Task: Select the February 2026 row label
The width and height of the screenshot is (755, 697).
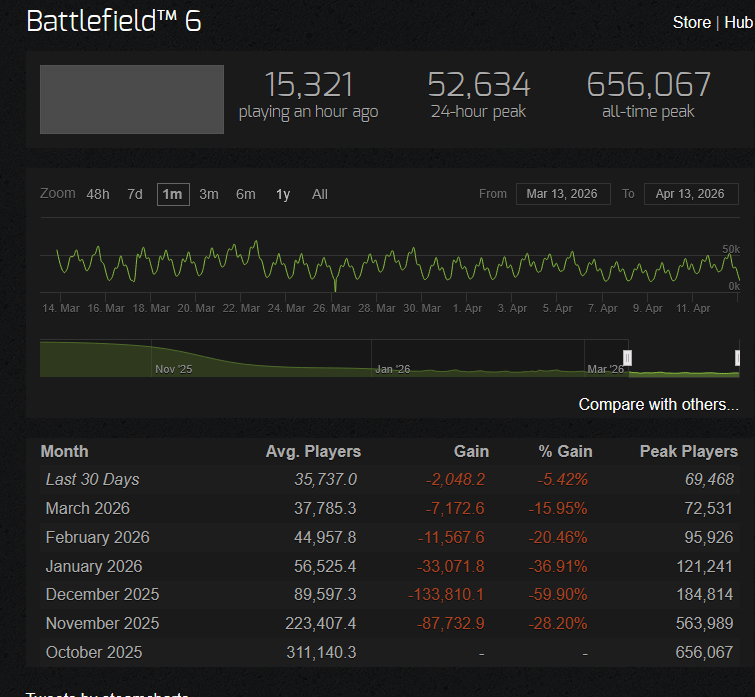Action: coord(98,537)
